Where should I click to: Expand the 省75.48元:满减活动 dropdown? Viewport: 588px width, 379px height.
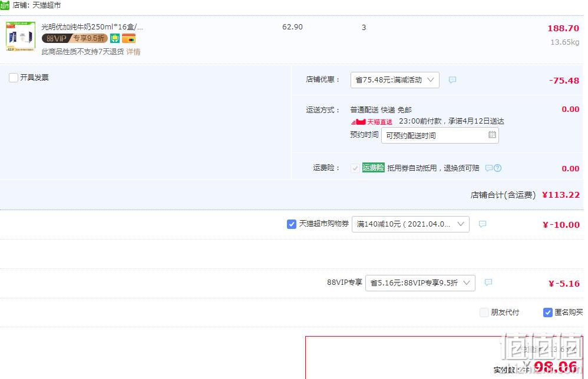click(395, 80)
